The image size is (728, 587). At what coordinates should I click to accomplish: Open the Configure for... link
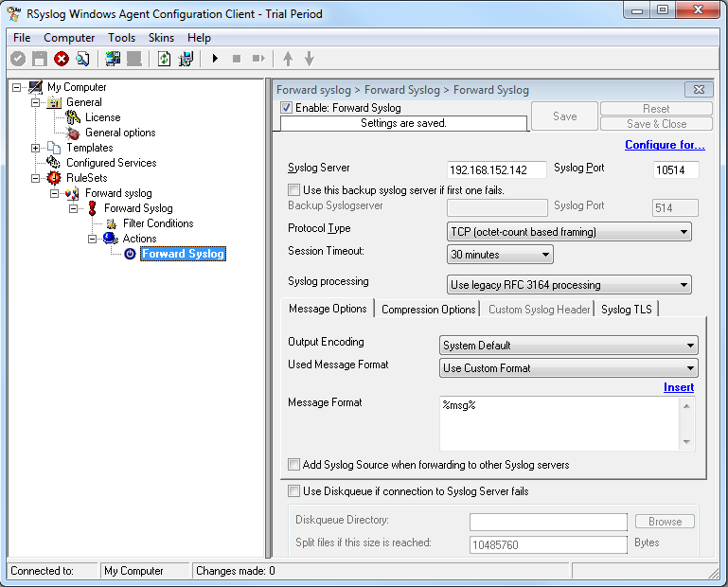[x=665, y=145]
